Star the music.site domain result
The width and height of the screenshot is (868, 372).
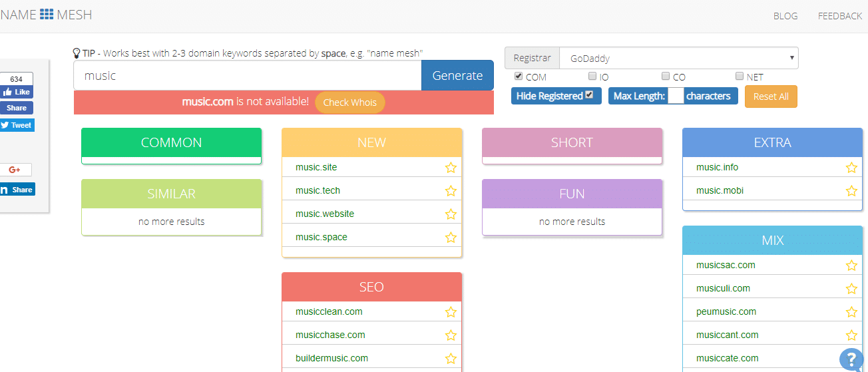tap(451, 168)
